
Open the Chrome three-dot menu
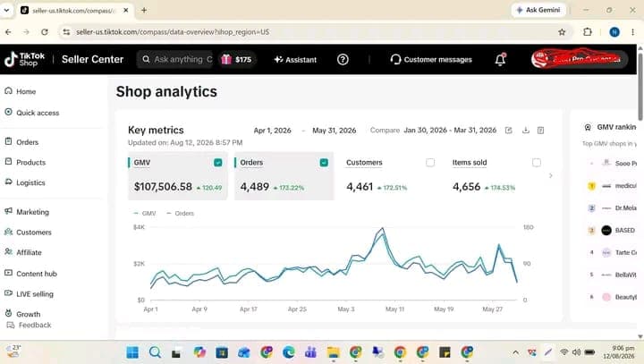(x=632, y=32)
